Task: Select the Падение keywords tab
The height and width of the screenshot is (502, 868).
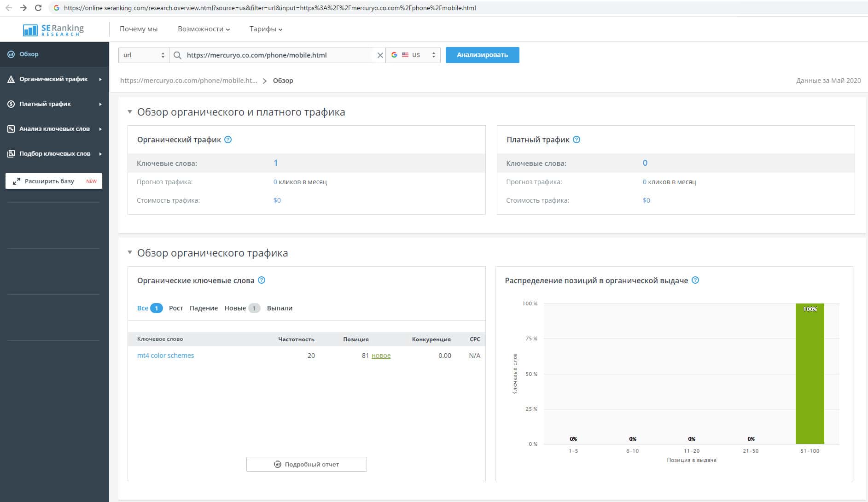Action: point(204,308)
